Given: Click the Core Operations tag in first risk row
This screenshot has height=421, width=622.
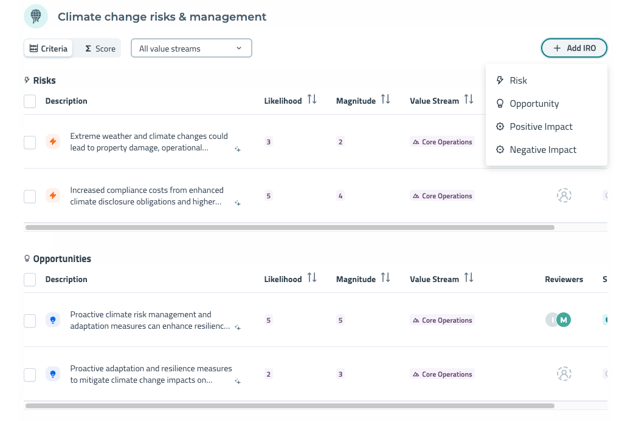Looking at the screenshot, I should 442,142.
